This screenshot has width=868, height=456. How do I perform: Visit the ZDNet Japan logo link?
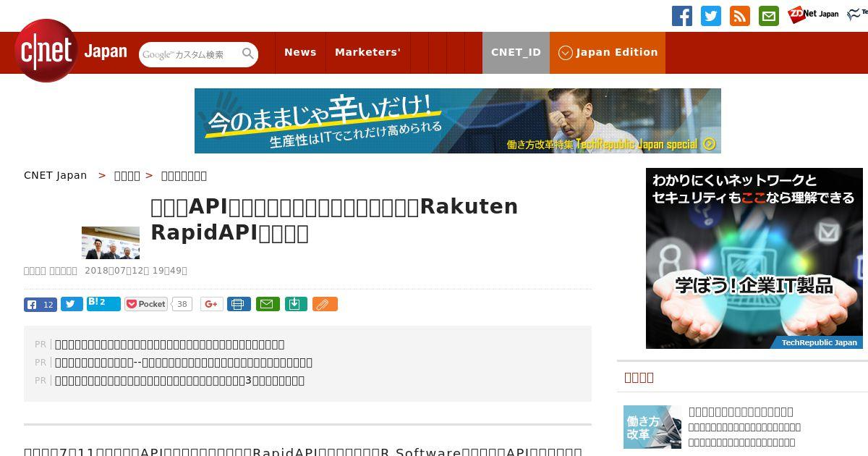pyautogui.click(x=813, y=14)
